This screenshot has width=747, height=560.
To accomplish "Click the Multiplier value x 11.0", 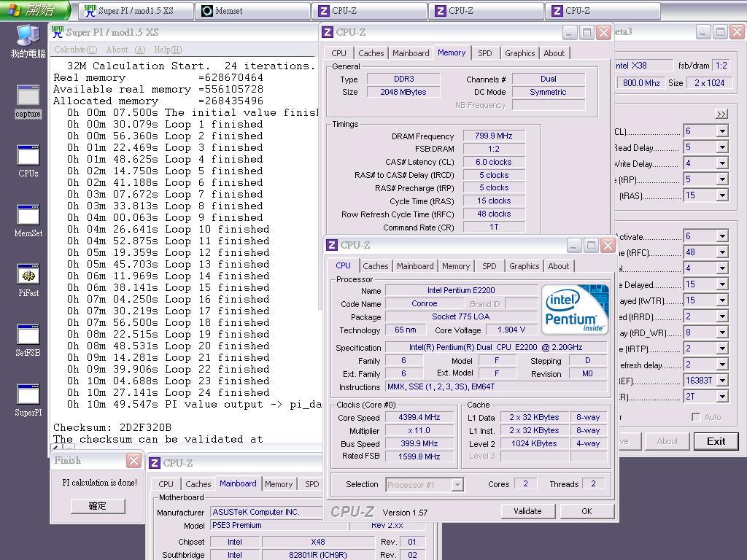I will click(x=419, y=430).
